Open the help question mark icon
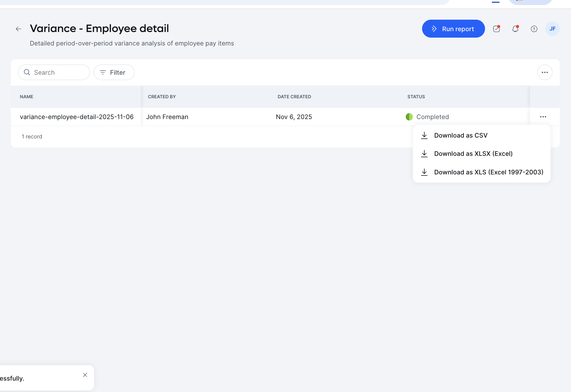571x392 pixels. 534,29
